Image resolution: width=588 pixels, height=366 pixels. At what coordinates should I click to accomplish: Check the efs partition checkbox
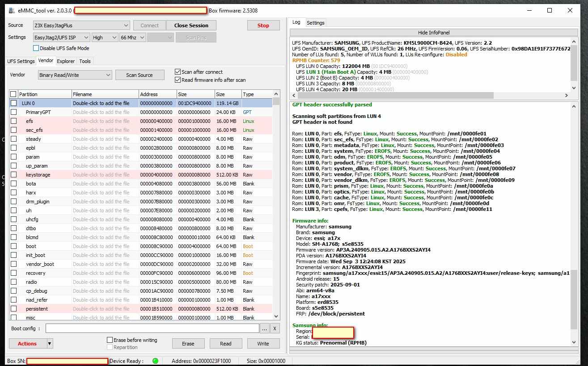click(13, 121)
